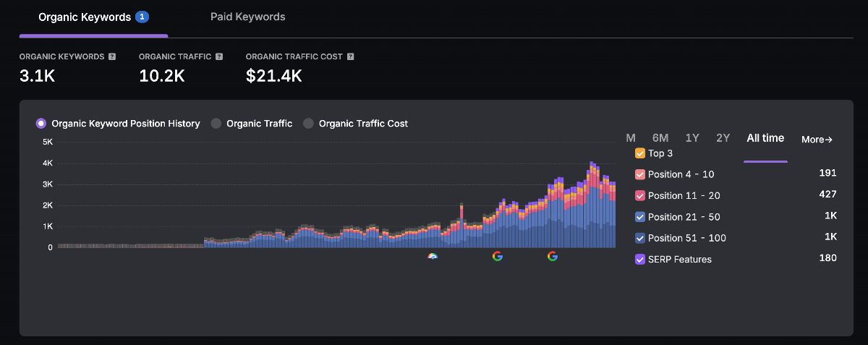The image size is (868, 345).
Task: Toggle the Position 11 - 20 checkbox
Action: pos(640,195)
